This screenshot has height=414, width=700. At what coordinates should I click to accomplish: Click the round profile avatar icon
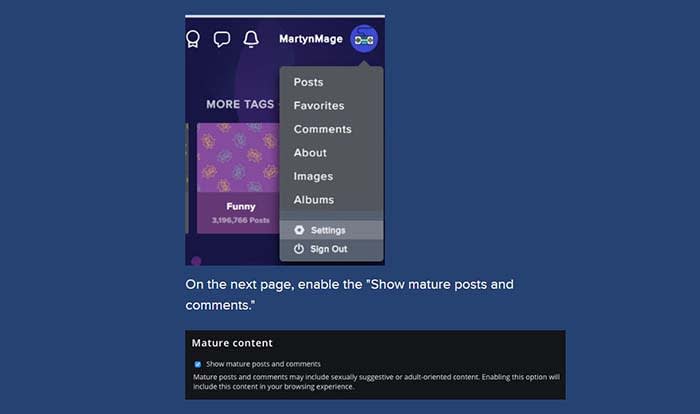click(x=364, y=40)
